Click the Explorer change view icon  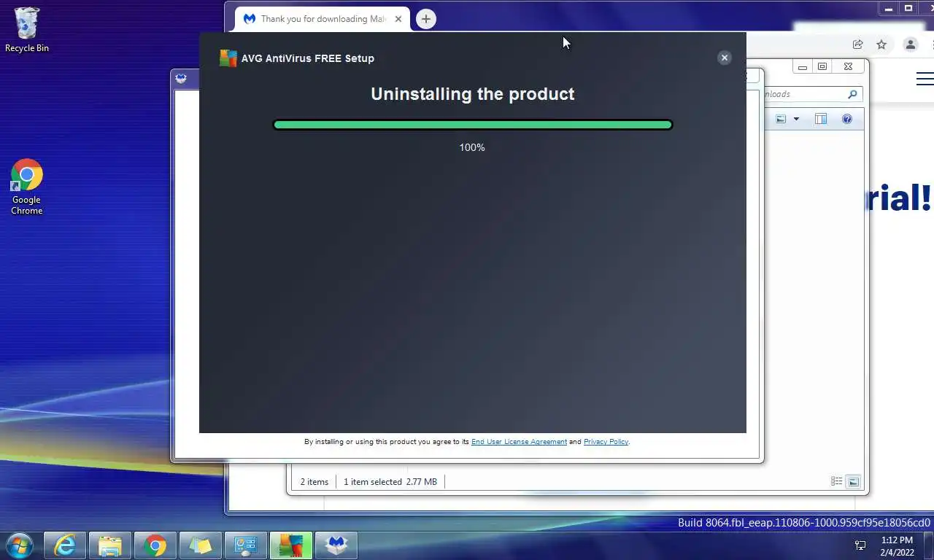[x=781, y=119]
